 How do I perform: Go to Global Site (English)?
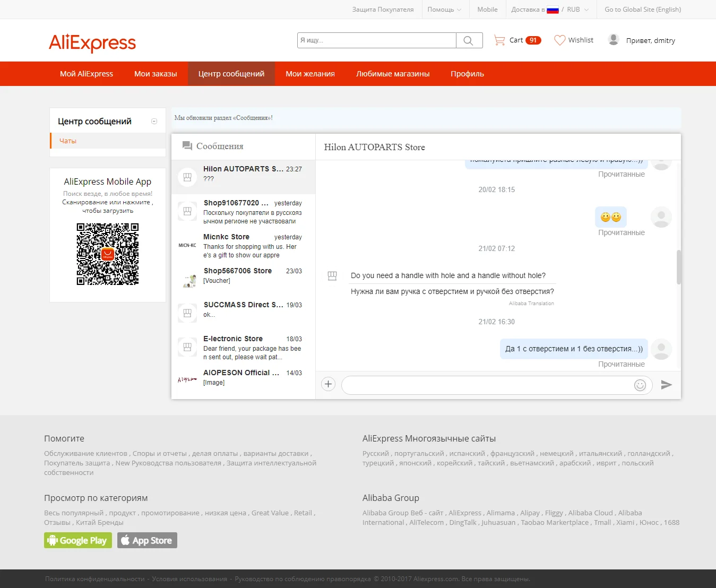643,10
